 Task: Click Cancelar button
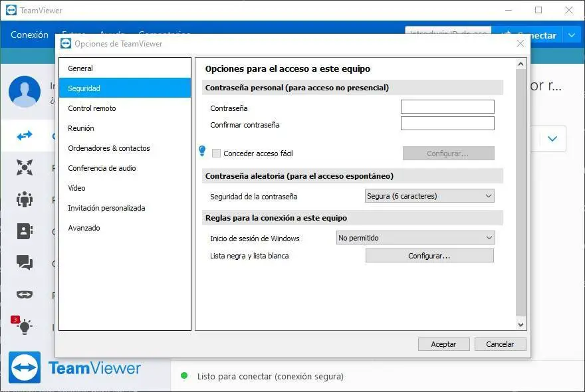point(500,344)
